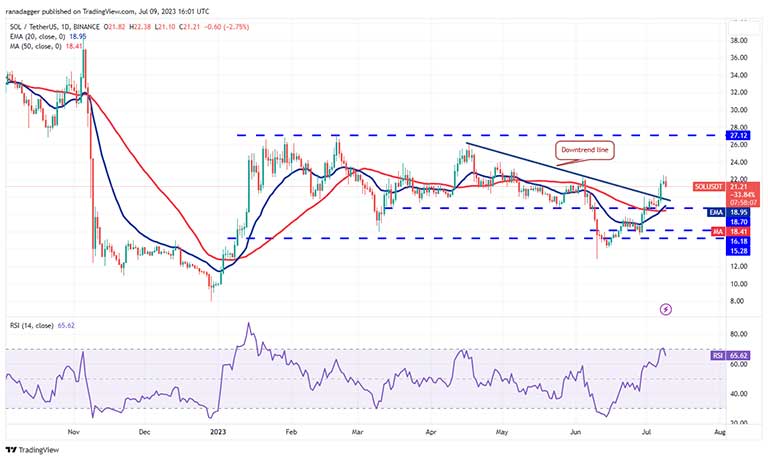Click the Nov label on time axis
Image resolution: width=768 pixels, height=463 pixels.
[73, 432]
